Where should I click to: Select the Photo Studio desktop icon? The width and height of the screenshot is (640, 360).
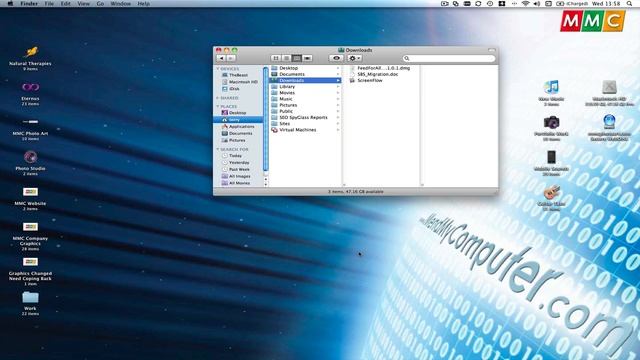pos(31,163)
